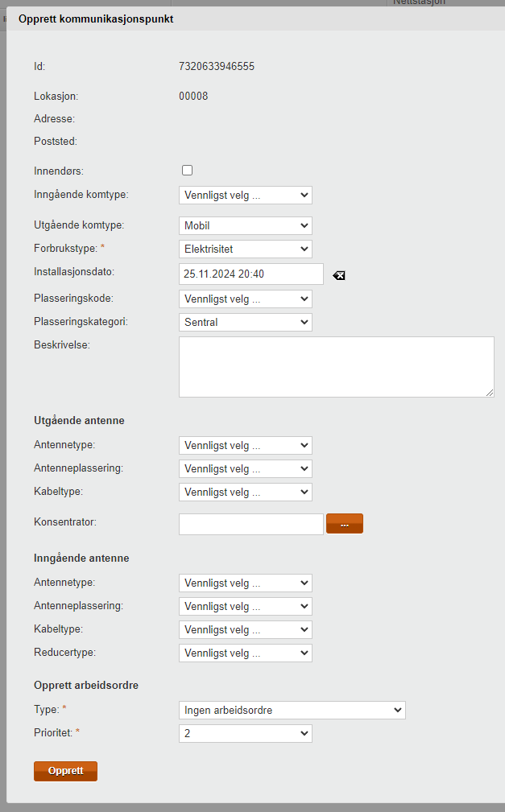Image resolution: width=505 pixels, height=812 pixels.
Task: Clear the Installasjonsdato field with the delete icon
Action: point(339,275)
